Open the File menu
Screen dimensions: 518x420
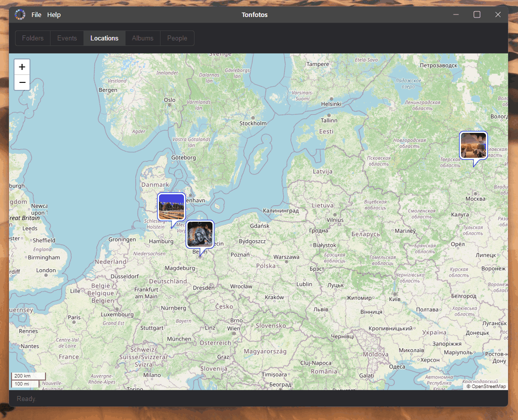(x=36, y=15)
